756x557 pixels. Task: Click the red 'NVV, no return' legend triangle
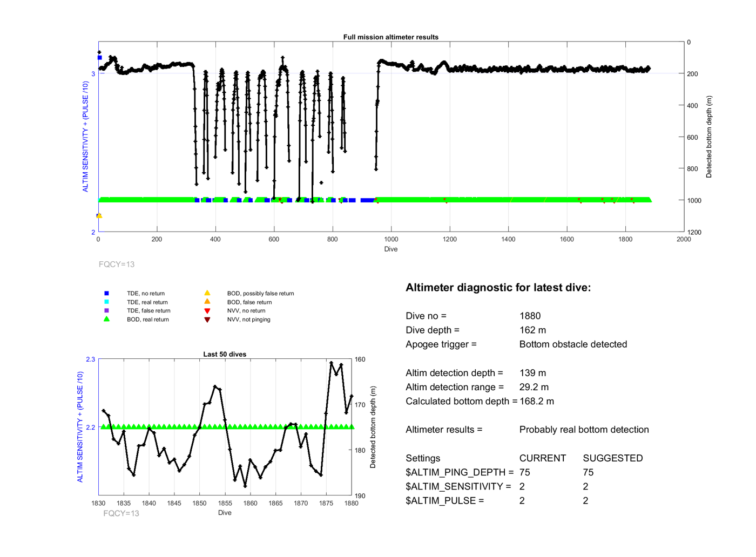207,311
